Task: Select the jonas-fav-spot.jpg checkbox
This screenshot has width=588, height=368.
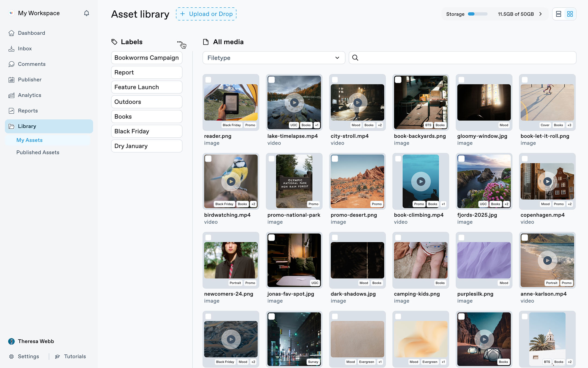Action: (271, 238)
